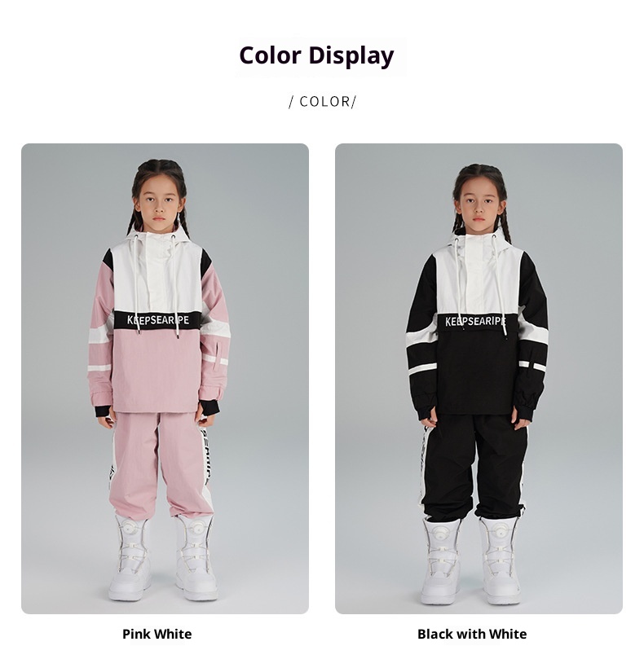Image resolution: width=644 pixels, height=646 pixels.
Task: Click the black snow pants
Action: [475, 465]
